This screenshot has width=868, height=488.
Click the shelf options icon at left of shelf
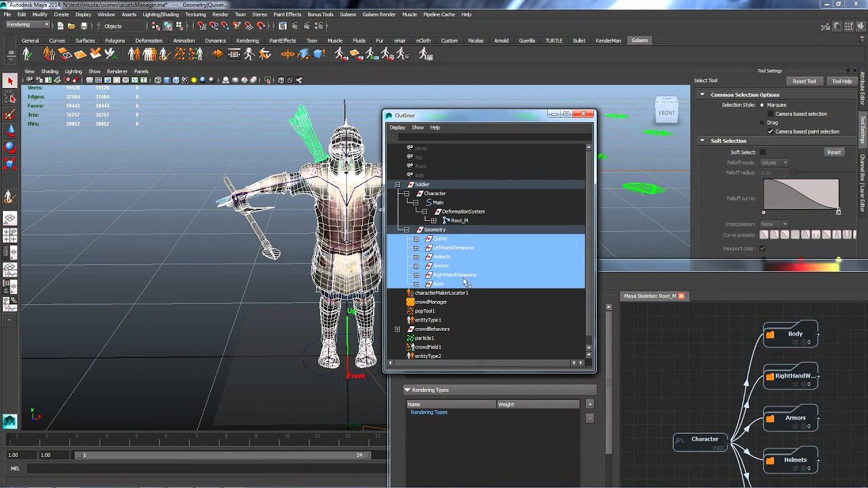[9, 55]
